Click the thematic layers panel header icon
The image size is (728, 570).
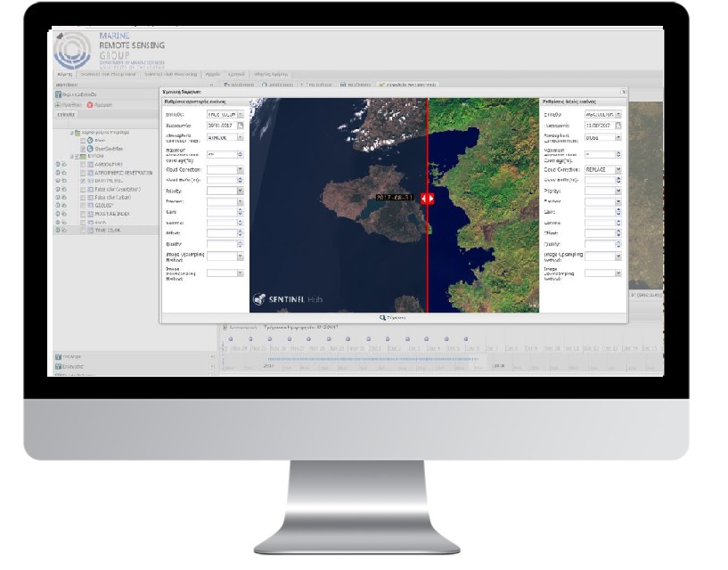58,94
